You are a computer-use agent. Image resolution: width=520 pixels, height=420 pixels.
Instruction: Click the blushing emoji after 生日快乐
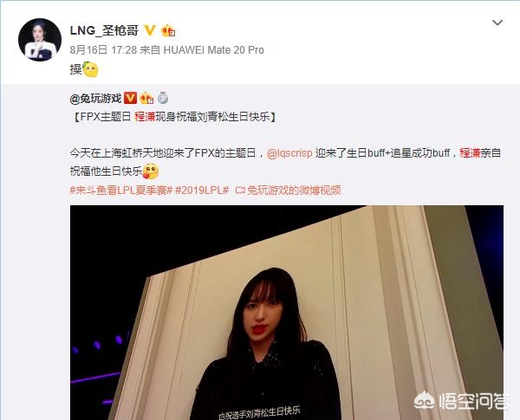[151, 171]
